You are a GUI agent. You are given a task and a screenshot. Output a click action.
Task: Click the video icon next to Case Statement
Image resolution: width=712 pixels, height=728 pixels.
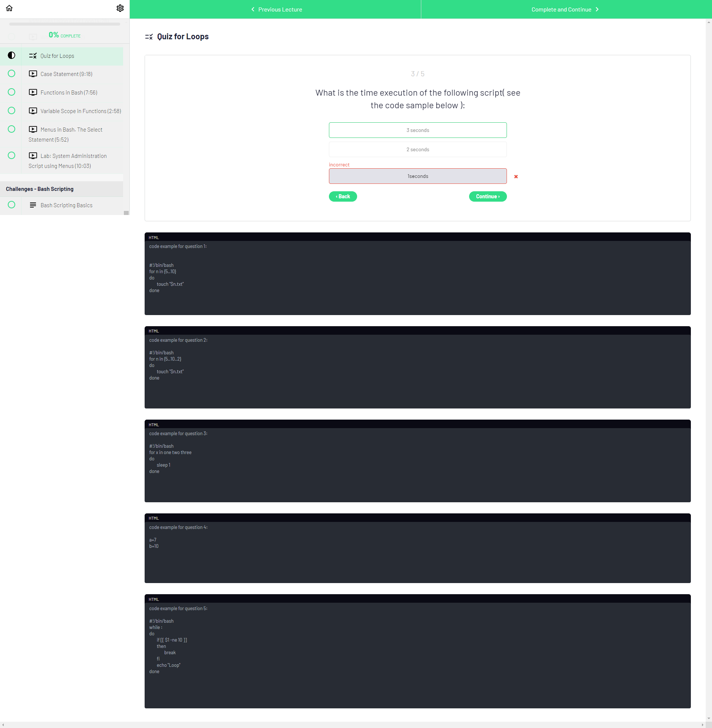pyautogui.click(x=33, y=74)
